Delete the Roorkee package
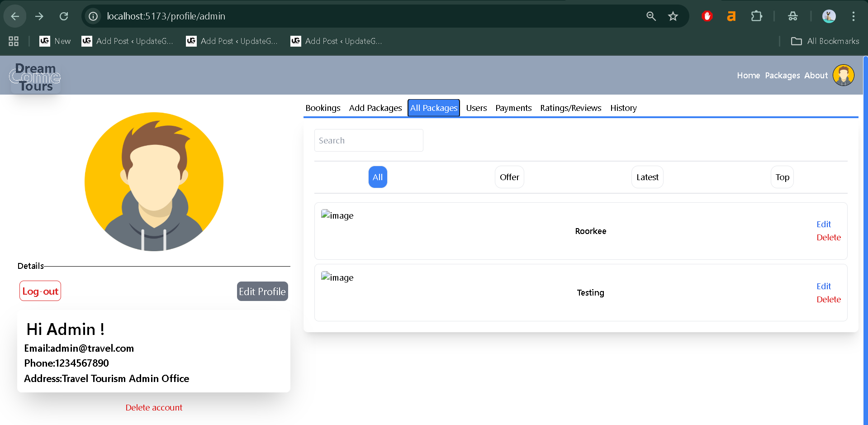This screenshot has height=425, width=868. [828, 238]
